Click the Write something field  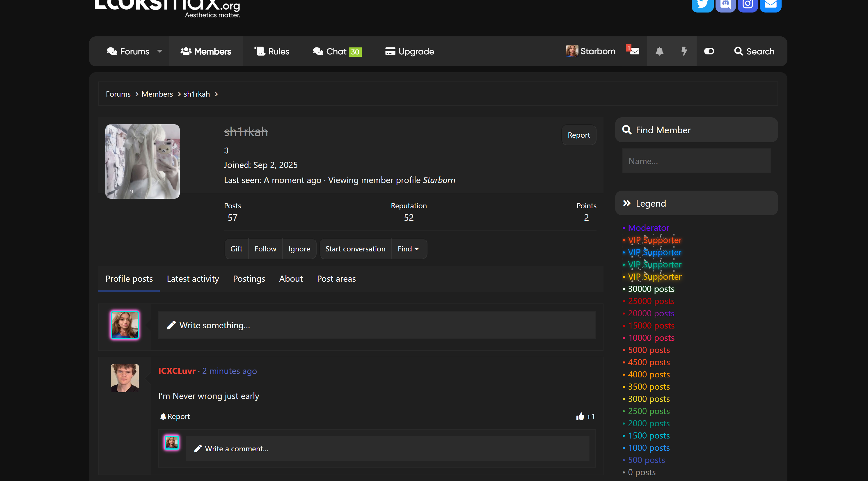[377, 325]
